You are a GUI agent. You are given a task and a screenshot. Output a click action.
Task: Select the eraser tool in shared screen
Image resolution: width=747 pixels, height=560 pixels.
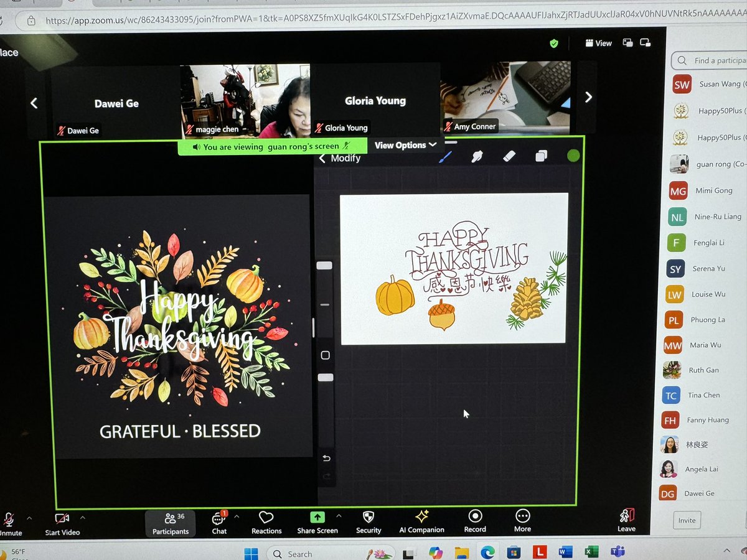509,156
